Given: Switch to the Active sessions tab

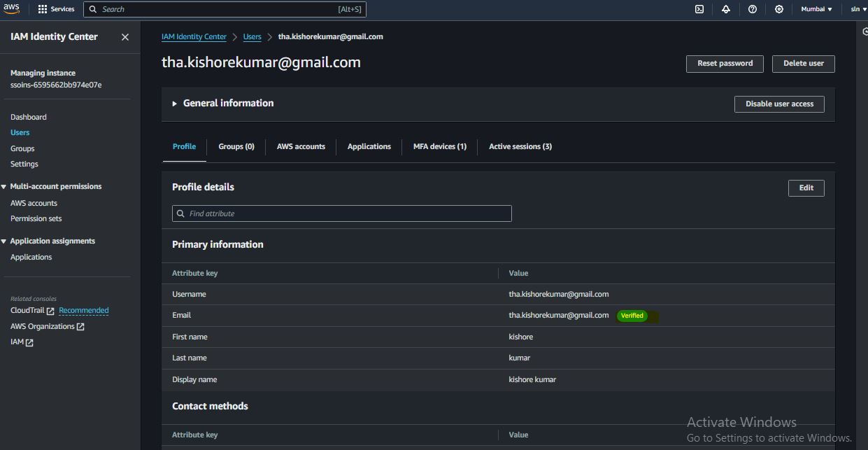Looking at the screenshot, I should coord(520,146).
